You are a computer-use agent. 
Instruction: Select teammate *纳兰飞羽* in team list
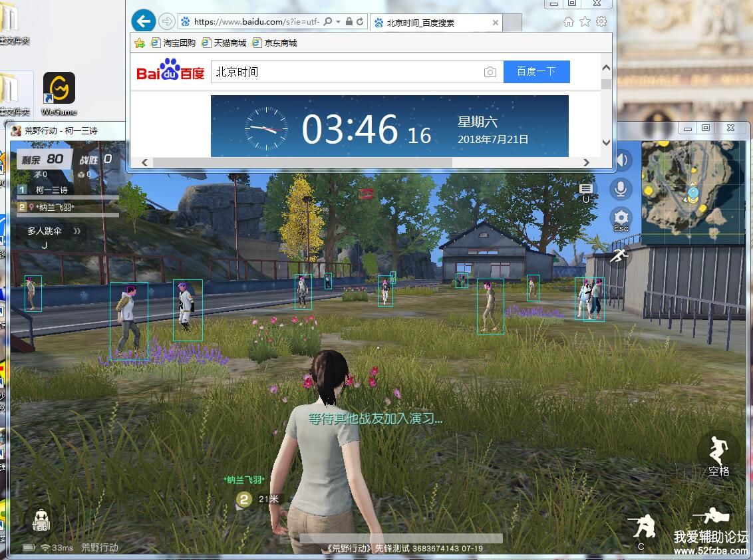67,208
